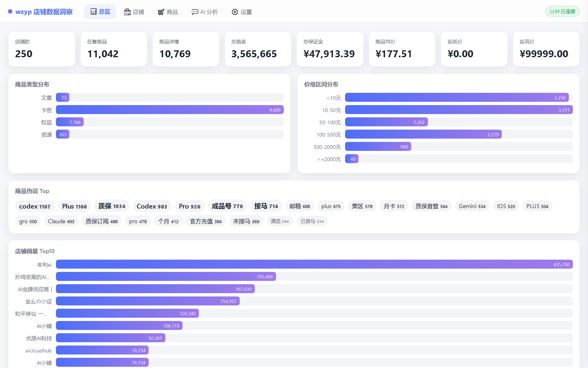Select the 官方充值 384 keyword tag
This screenshot has height=368, width=588.
coord(206,221)
